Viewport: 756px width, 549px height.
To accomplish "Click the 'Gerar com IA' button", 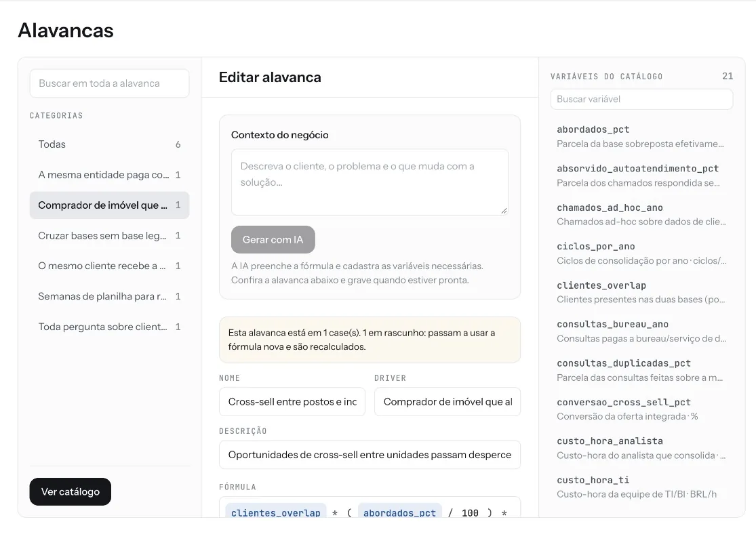I will [273, 239].
